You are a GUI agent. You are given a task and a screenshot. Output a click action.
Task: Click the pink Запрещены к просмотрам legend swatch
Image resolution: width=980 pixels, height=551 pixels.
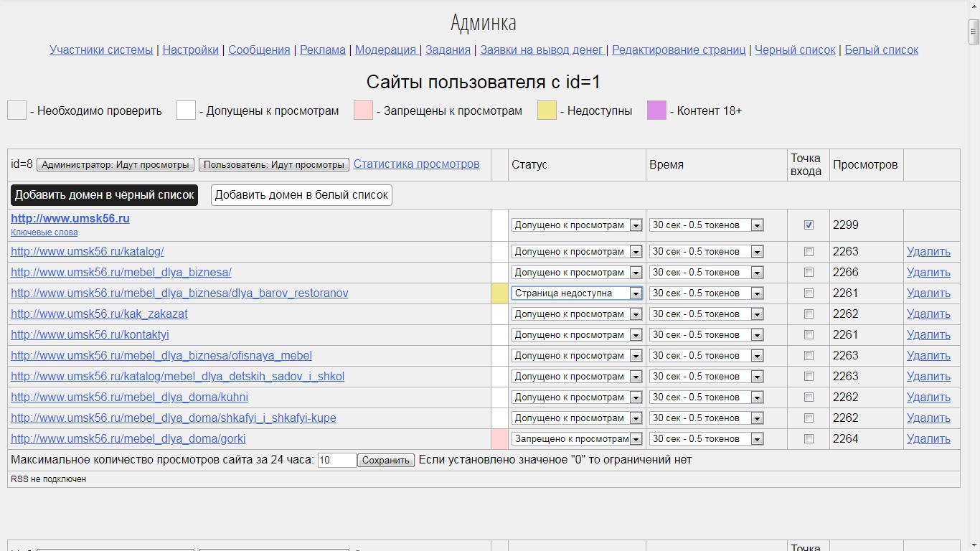[x=363, y=110]
